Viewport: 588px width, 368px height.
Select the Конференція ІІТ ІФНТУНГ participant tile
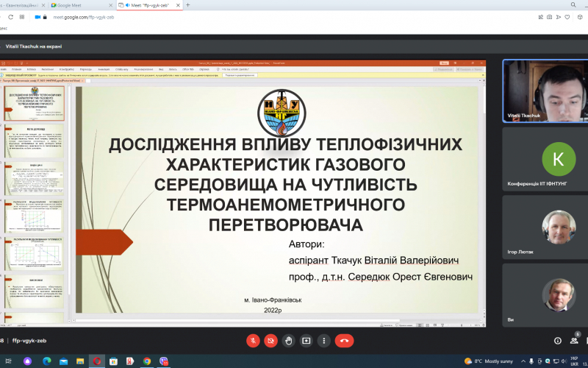(545, 159)
